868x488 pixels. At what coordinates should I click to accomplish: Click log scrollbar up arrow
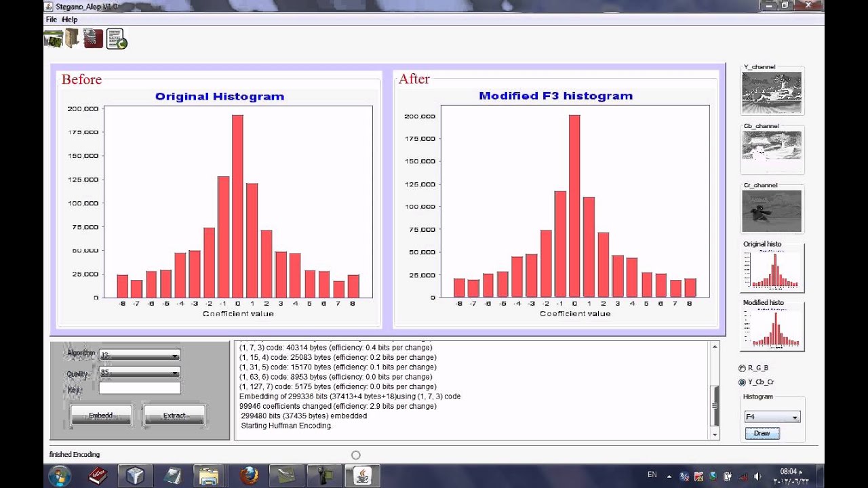714,347
